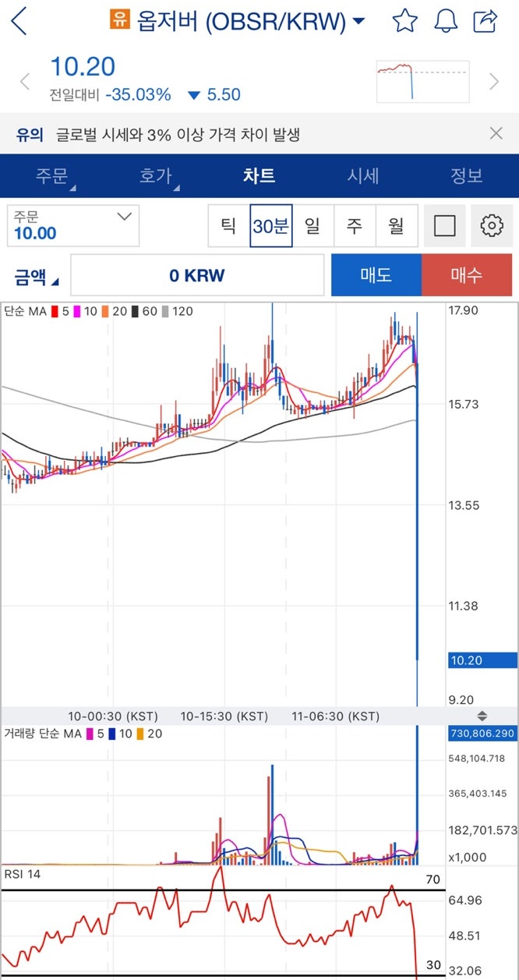Image resolution: width=519 pixels, height=980 pixels.
Task: Go back with the left arrow icon
Action: coord(19,21)
